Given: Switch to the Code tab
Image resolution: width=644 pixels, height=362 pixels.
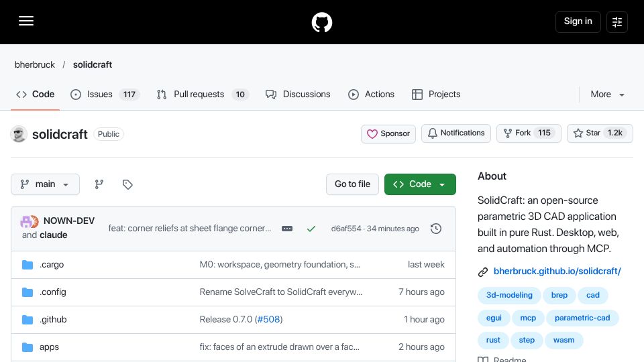Looking at the screenshot, I should pyautogui.click(x=36, y=95).
